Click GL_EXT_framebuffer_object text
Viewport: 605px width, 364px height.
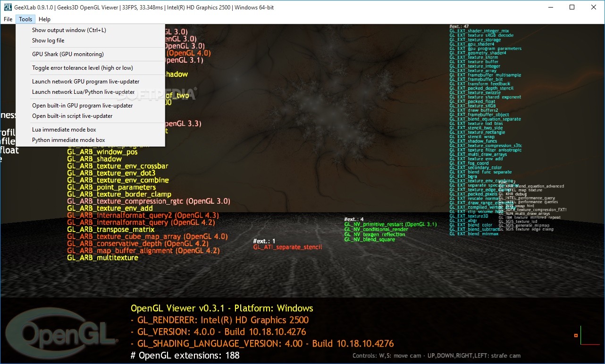(479, 115)
